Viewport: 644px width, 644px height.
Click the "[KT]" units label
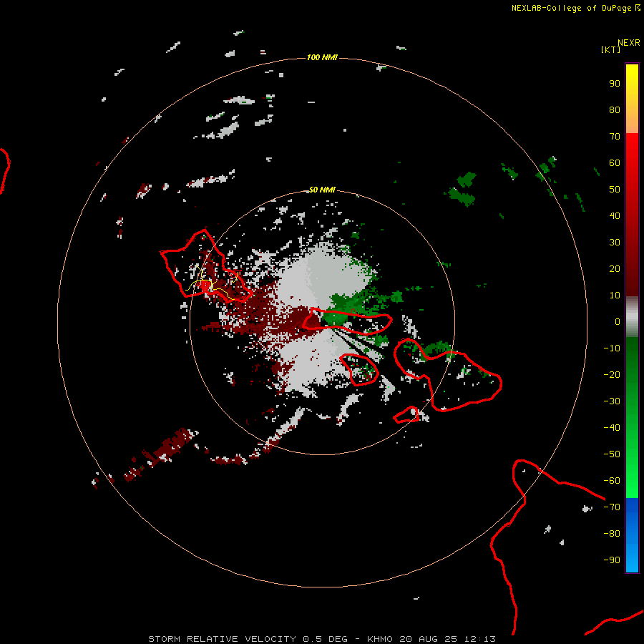(x=610, y=49)
